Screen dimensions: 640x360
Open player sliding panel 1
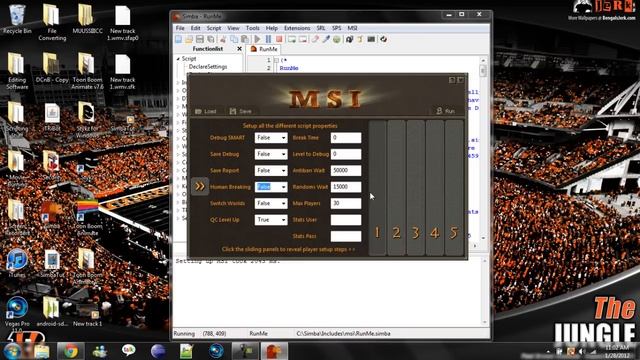point(377,188)
